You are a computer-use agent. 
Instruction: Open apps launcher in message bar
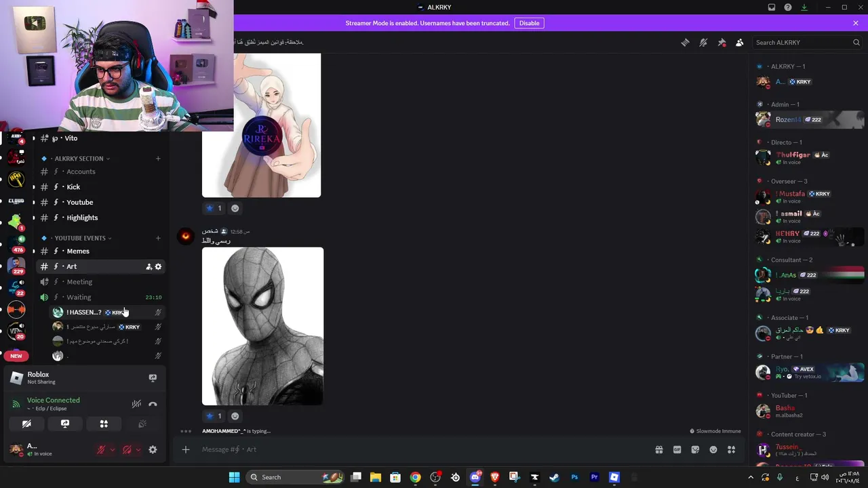tap(732, 449)
